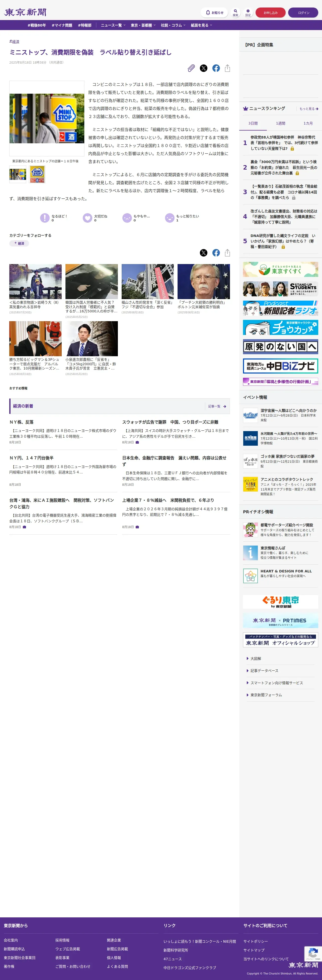This screenshot has width=322, height=980.
Task: Open the 都電サポーターズ mascot icon
Action: 250,530
